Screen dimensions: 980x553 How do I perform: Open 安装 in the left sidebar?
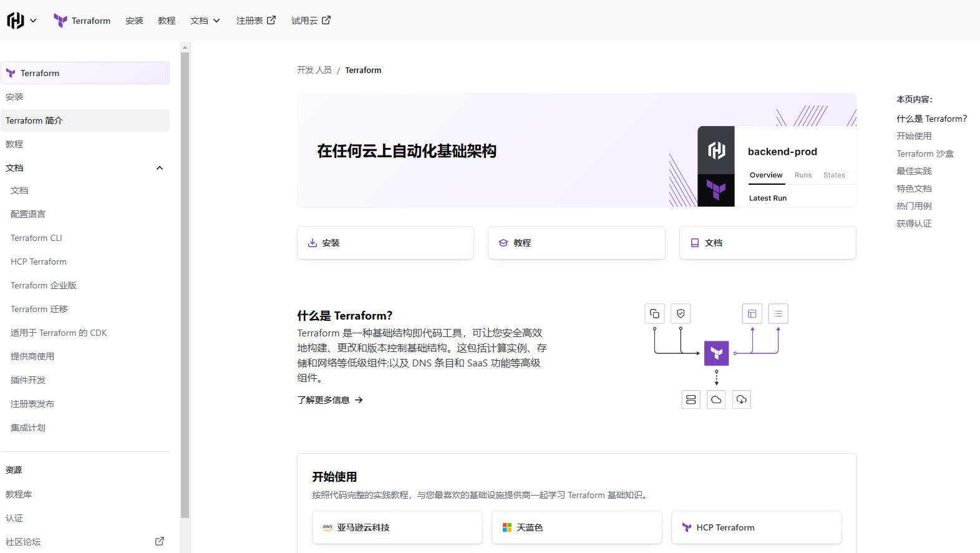click(85, 97)
